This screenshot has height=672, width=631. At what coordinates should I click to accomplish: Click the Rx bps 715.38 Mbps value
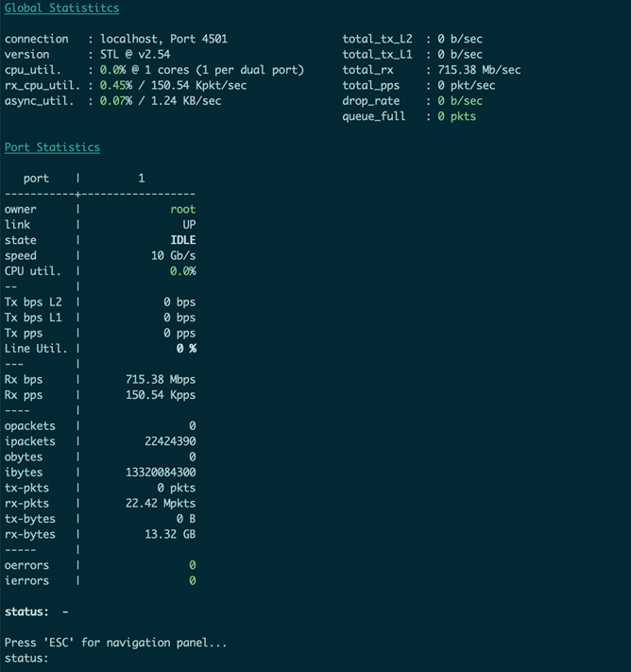[161, 380]
